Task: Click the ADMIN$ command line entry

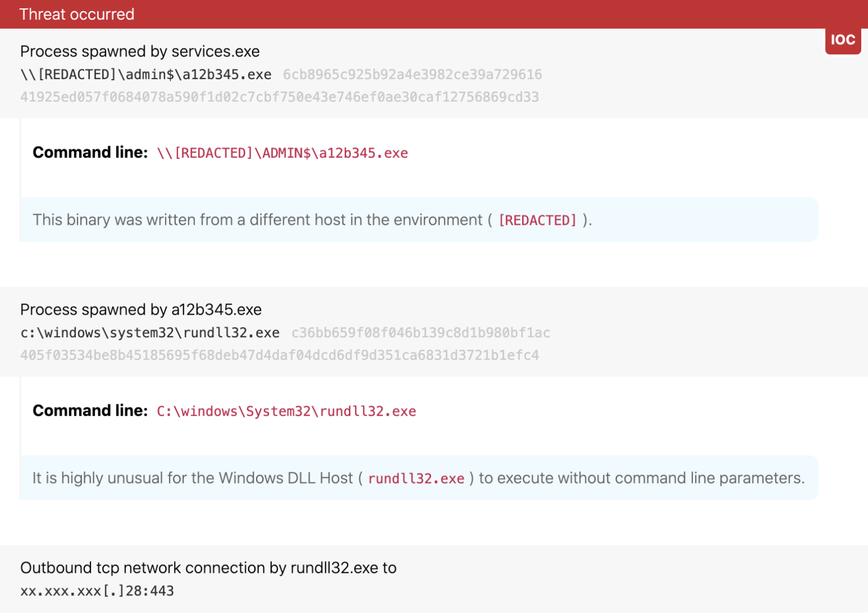Action: point(283,153)
